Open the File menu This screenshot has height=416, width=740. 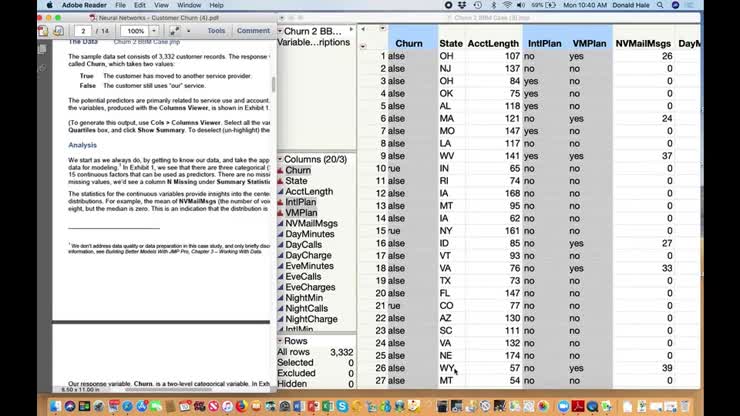[x=120, y=5]
